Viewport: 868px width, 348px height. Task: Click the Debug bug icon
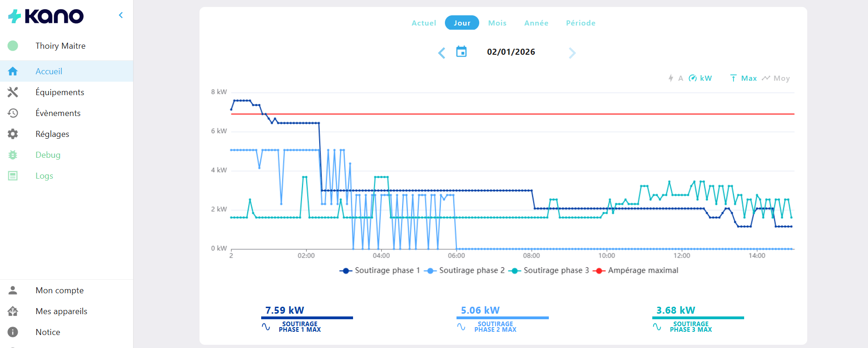(13, 155)
